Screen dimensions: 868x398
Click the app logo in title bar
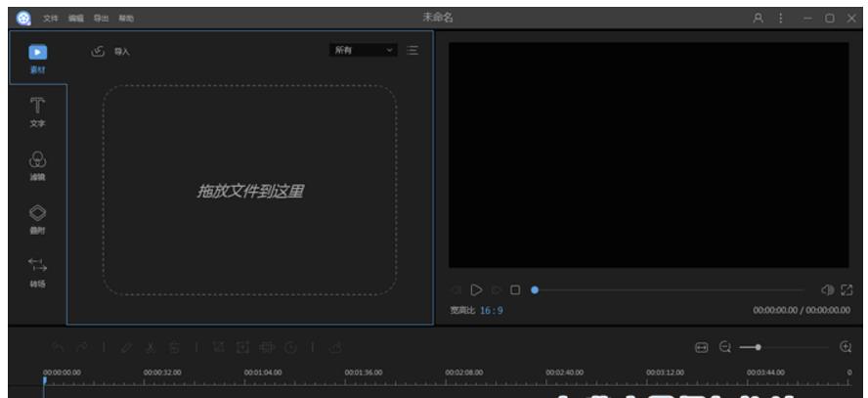(23, 19)
